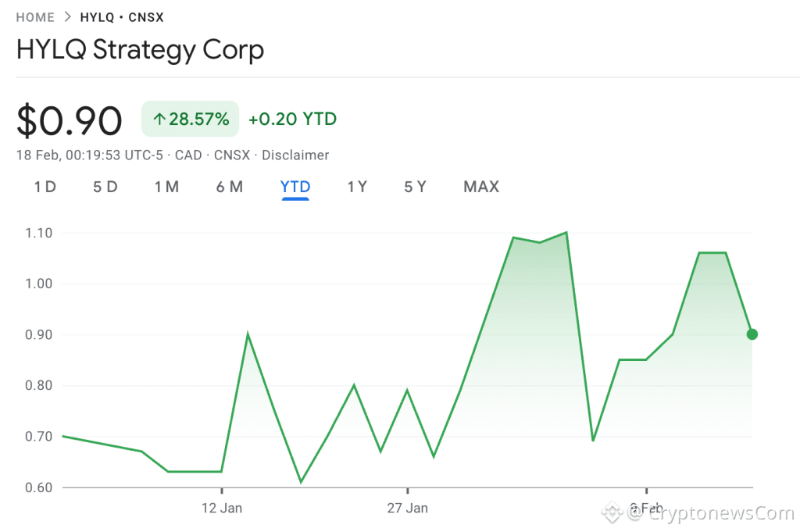800x532 pixels.
Task: Switch to the 1D chart tab
Action: click(x=45, y=187)
